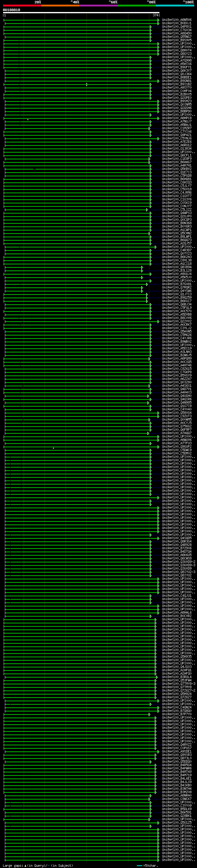This screenshot has height=868, width=197.
Task: Open hit UniRef100_C5LIZ2
Action: 177,210
